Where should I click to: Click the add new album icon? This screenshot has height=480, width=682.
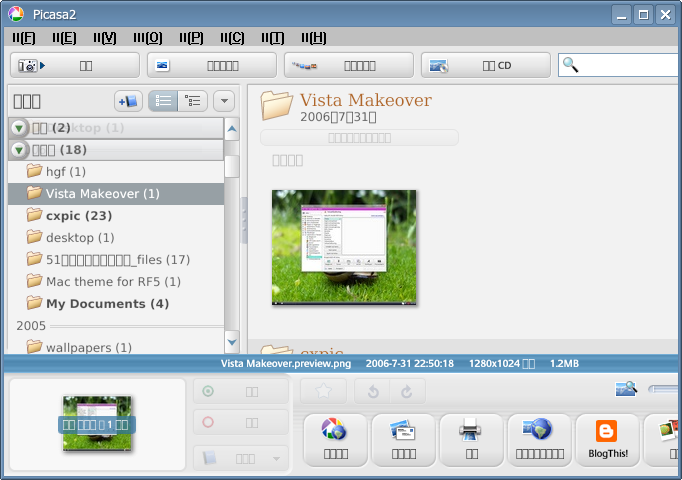128,101
